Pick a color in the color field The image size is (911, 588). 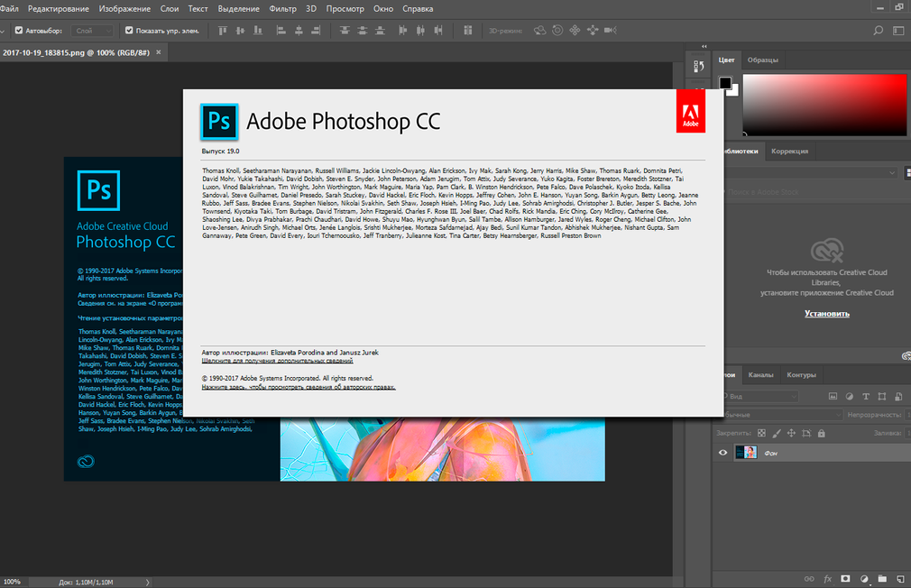tap(824, 106)
